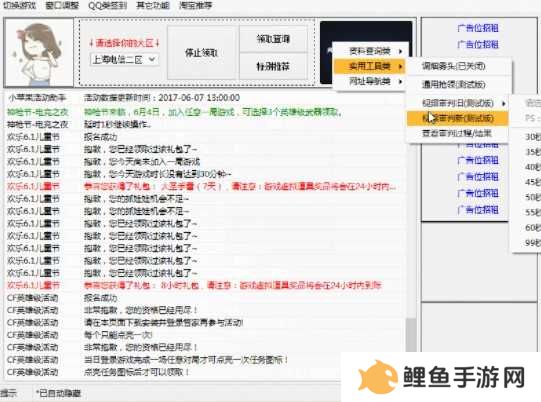
Task: Click the orange carp fish logo
Action: point(377,377)
